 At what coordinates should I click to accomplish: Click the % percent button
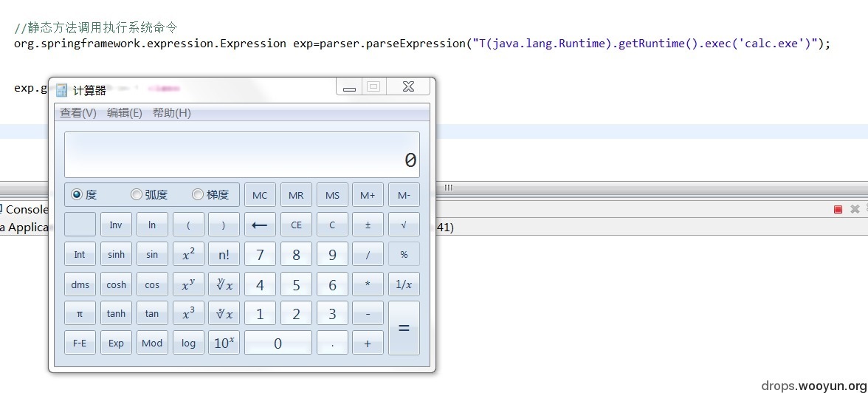(x=404, y=254)
